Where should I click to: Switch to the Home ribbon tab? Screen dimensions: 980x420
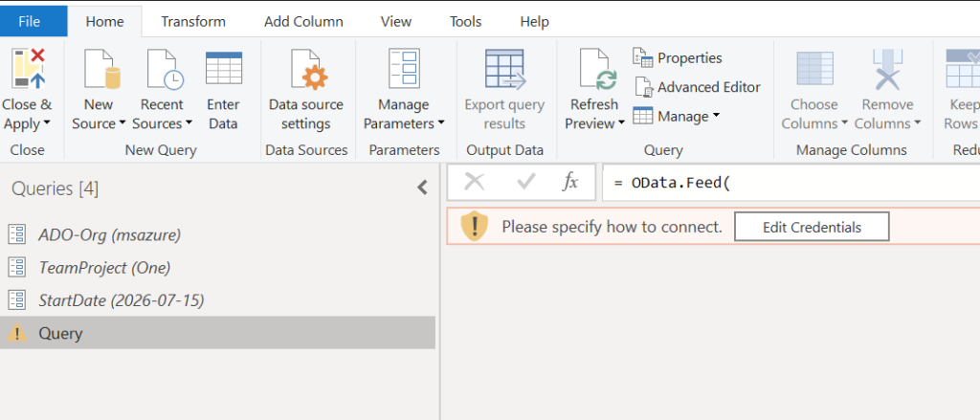[104, 21]
